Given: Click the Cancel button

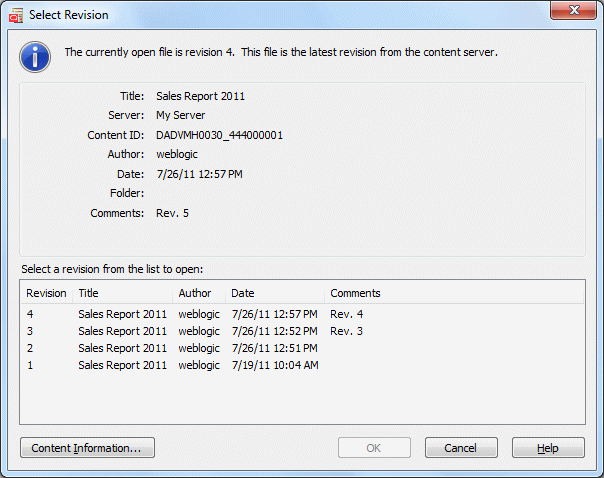Looking at the screenshot, I should click(x=461, y=448).
